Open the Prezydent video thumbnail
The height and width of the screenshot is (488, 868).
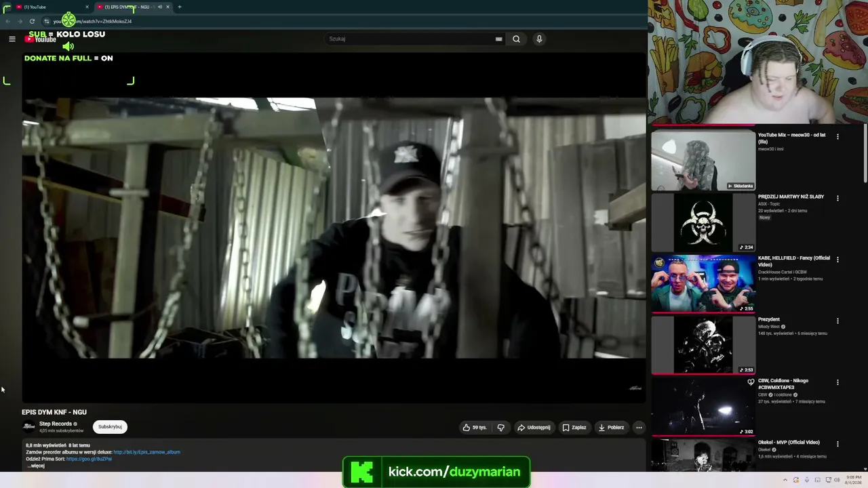tap(703, 345)
